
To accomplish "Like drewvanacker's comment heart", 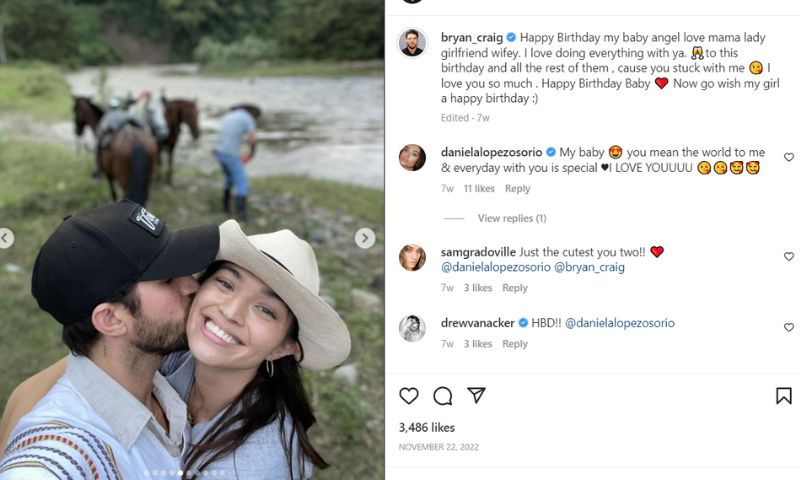I will (x=789, y=327).
